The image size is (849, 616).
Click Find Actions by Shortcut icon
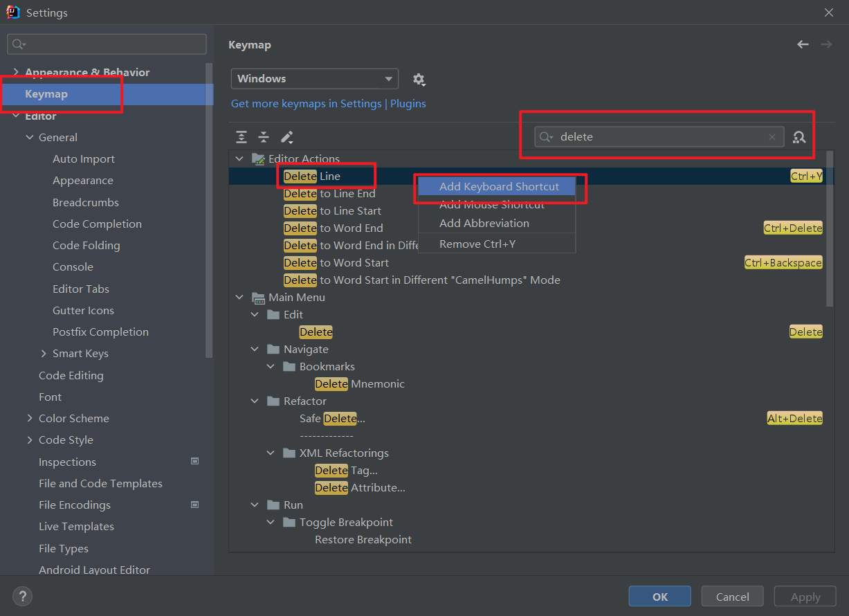[x=799, y=137]
